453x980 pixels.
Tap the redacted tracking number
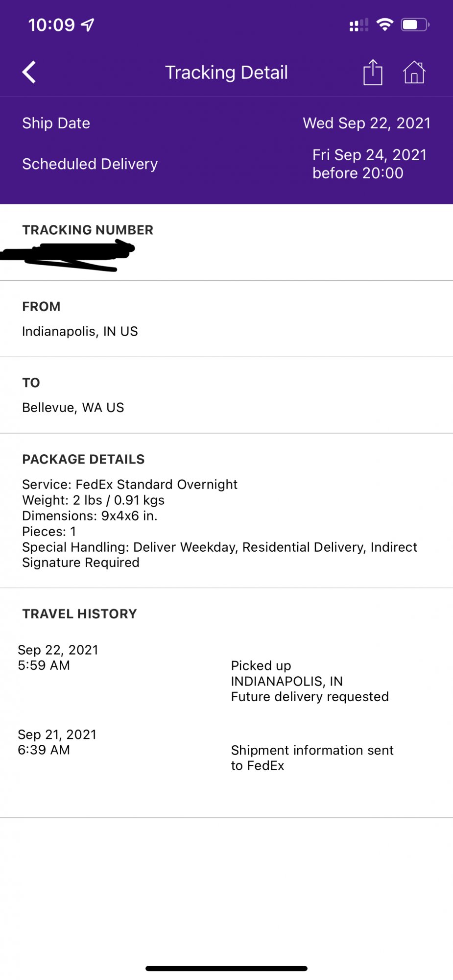[x=68, y=255]
